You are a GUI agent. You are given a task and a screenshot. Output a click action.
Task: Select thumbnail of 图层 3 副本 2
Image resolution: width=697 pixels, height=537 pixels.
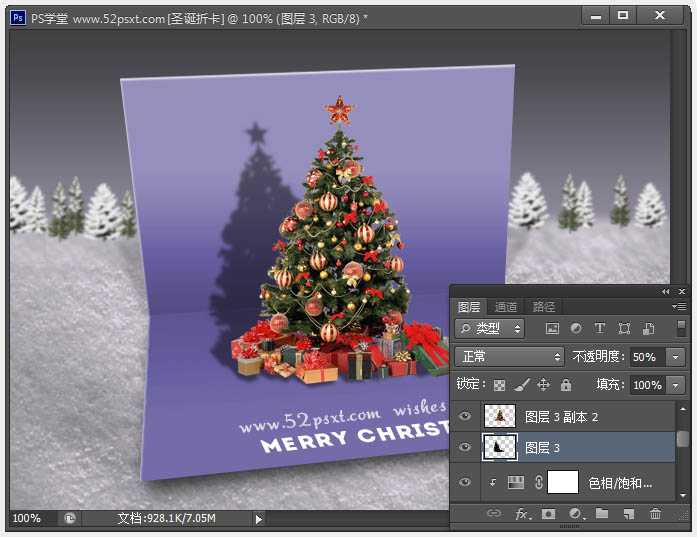500,416
